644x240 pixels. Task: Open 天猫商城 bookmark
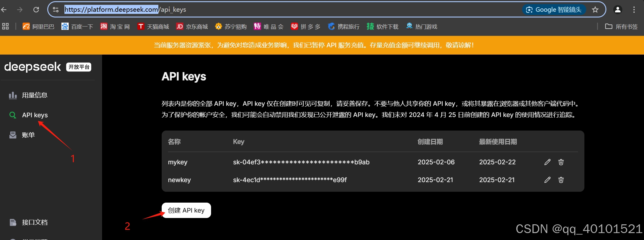[153, 27]
